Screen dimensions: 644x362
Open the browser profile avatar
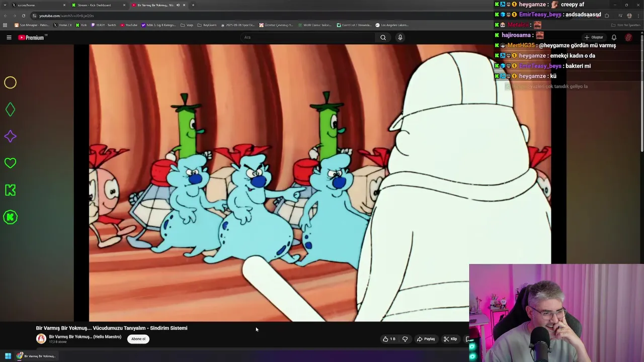[629, 16]
